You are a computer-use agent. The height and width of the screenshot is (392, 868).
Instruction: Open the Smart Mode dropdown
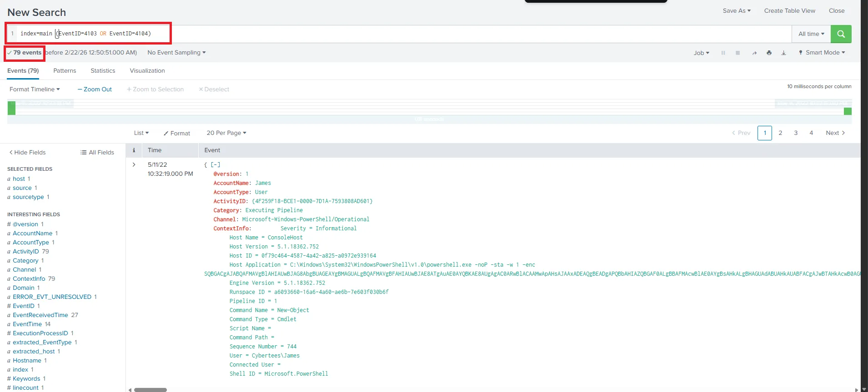click(x=822, y=52)
